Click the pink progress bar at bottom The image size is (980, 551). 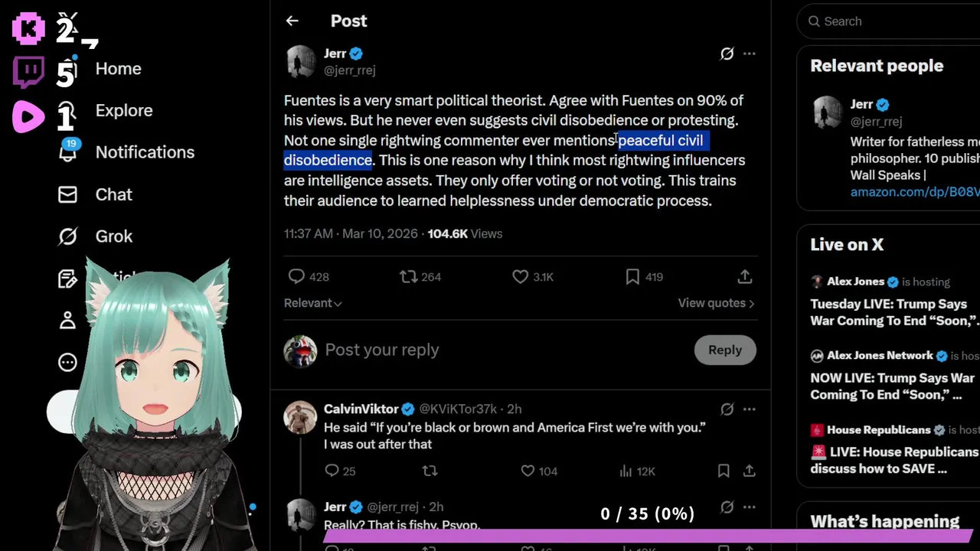pos(647,534)
